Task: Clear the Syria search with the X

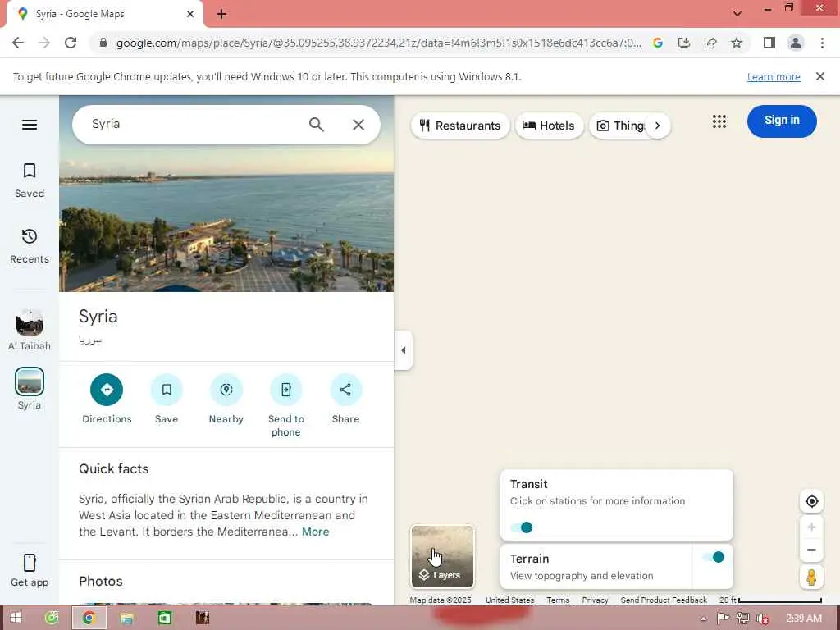Action: point(358,125)
